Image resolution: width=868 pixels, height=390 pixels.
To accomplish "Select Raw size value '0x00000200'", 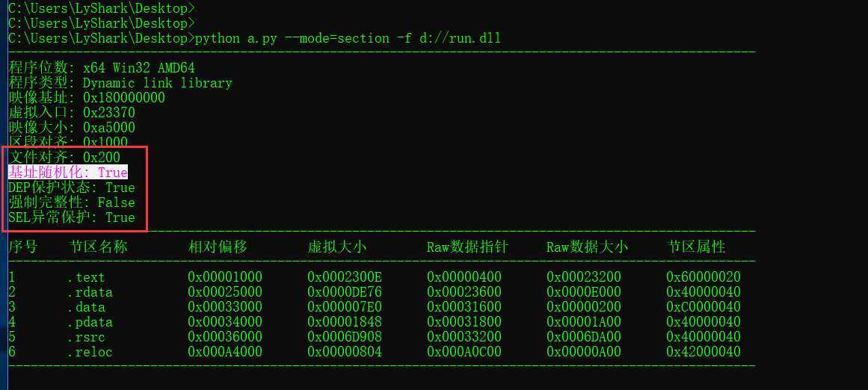I will (583, 307).
